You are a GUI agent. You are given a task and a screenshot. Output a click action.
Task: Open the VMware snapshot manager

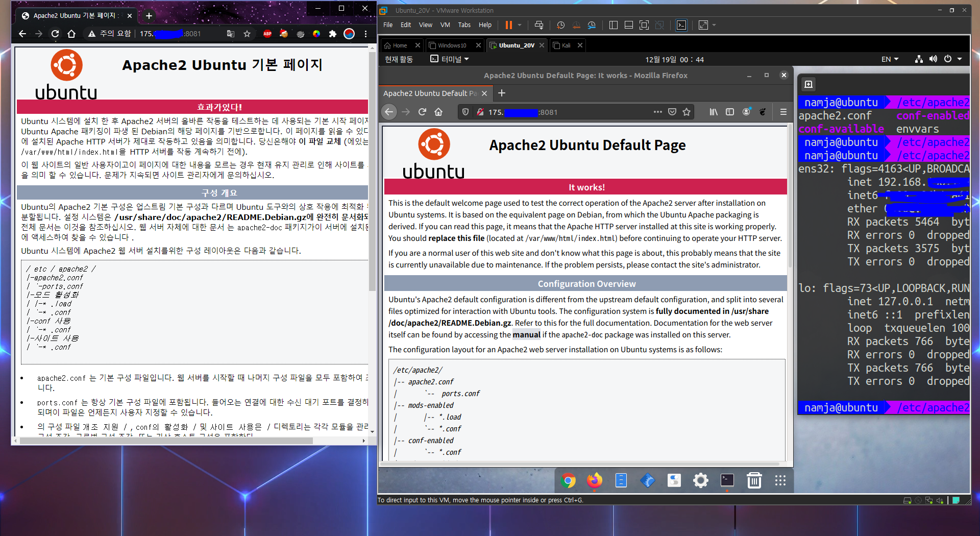tap(592, 25)
